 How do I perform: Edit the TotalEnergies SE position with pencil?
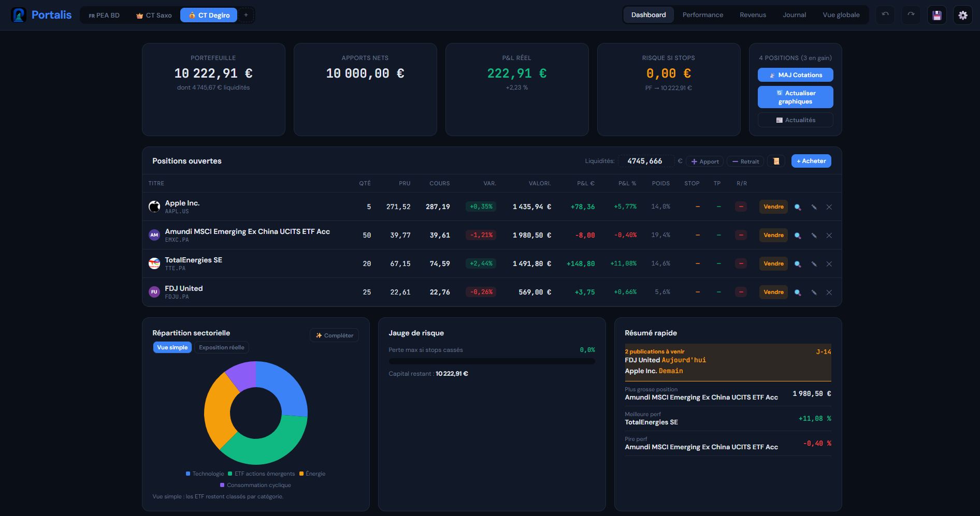[x=814, y=264]
